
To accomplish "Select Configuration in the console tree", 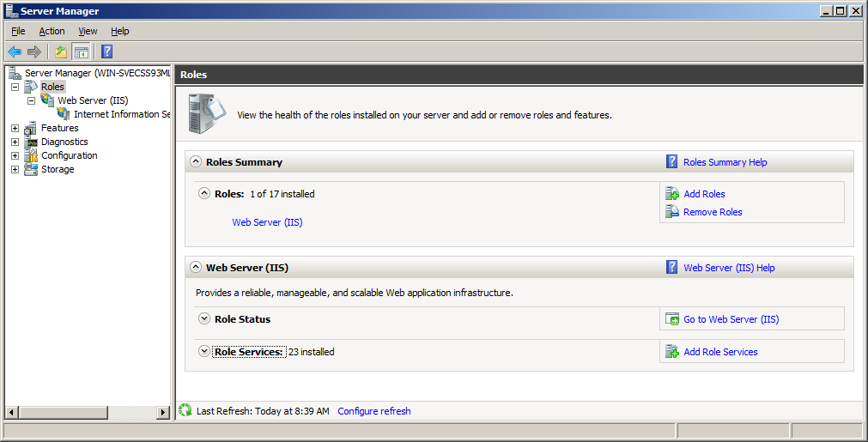I will pos(70,155).
